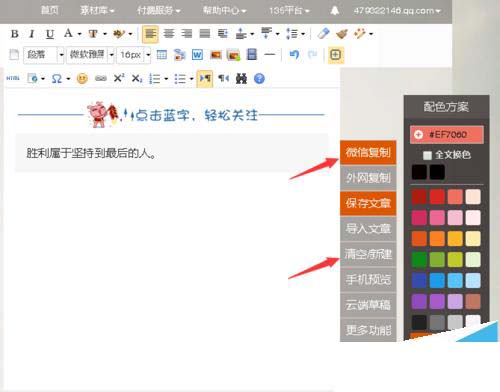Align text right
500x392 pixels.
pyautogui.click(x=187, y=34)
